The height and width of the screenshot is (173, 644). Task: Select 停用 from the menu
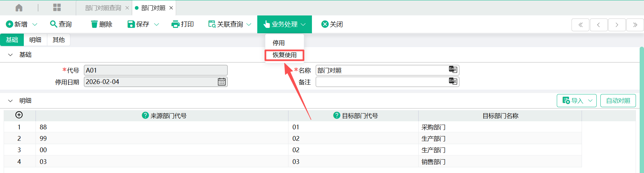pos(279,43)
